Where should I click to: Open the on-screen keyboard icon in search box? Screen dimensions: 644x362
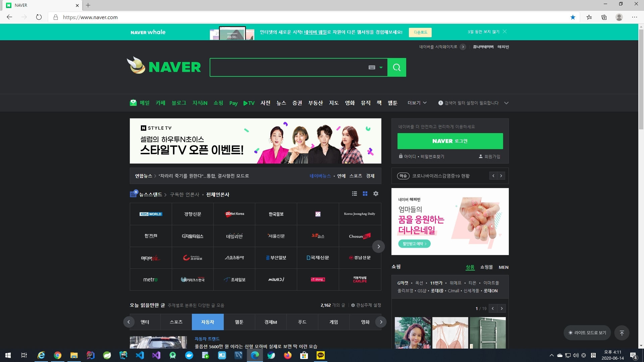372,67
